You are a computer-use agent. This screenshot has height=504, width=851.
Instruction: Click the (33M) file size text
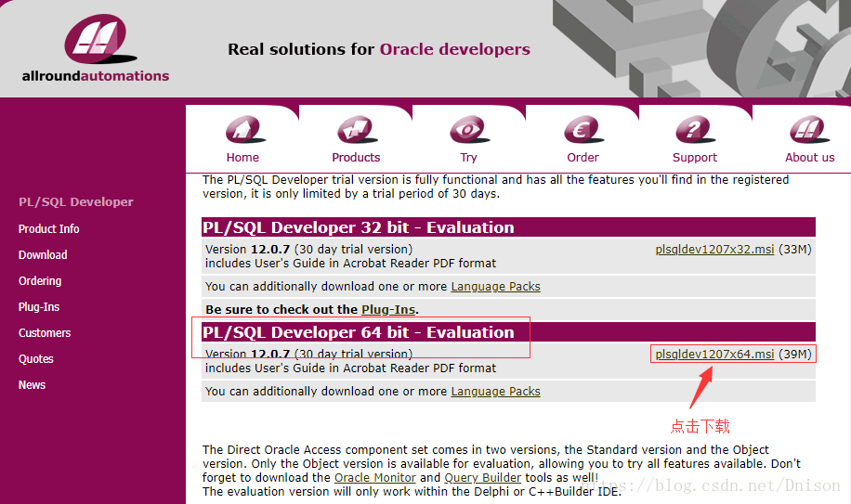794,250
